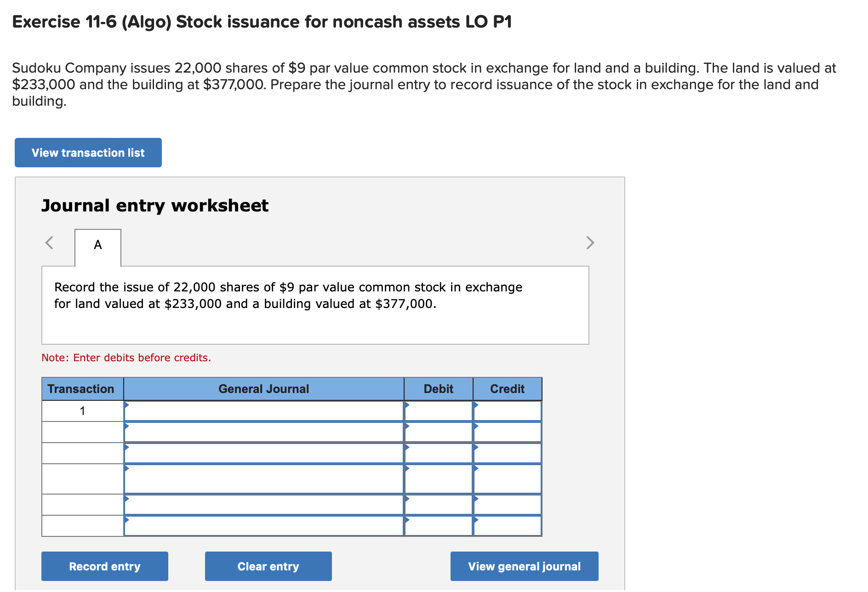The width and height of the screenshot is (868, 592).
Task: Click the left chevron to view previous transaction
Action: pos(50,243)
